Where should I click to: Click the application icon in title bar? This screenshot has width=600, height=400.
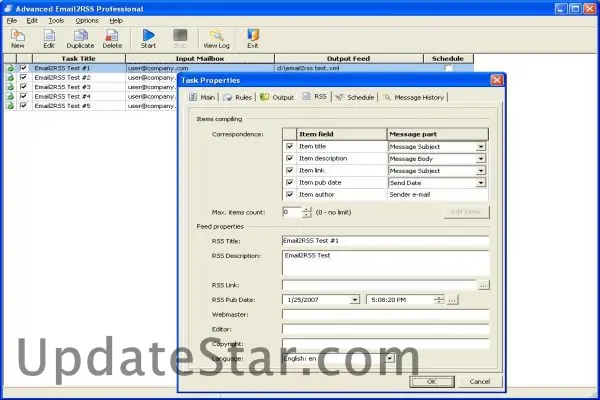(x=8, y=8)
